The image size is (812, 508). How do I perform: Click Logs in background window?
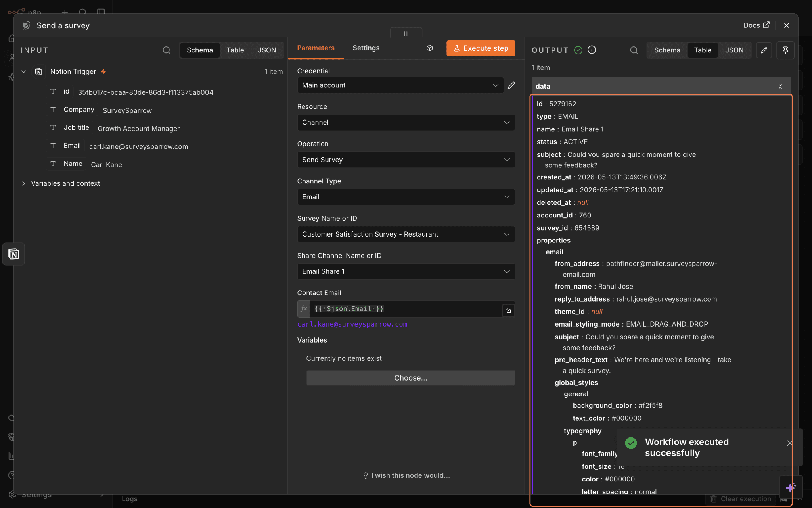[130, 499]
